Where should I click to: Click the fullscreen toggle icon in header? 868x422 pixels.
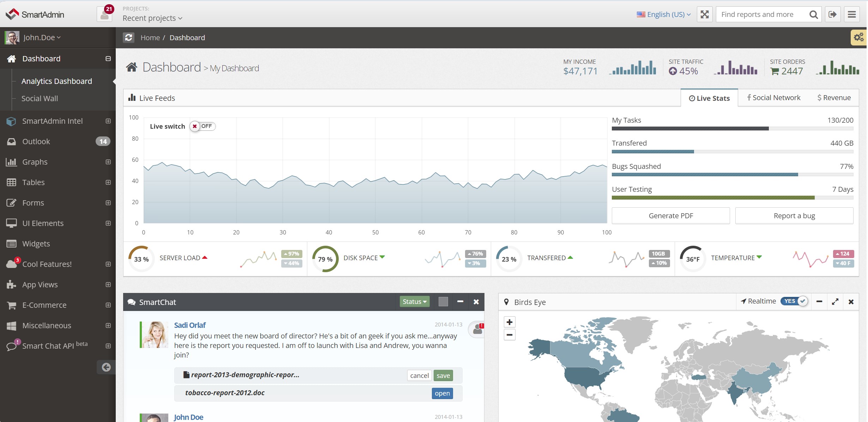tap(704, 14)
